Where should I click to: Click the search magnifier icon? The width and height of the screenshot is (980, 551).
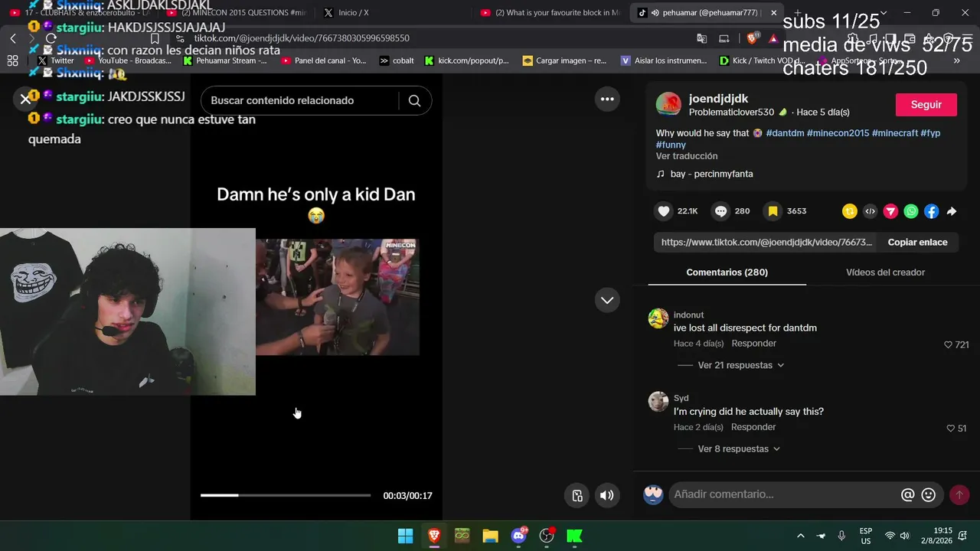pos(414,100)
